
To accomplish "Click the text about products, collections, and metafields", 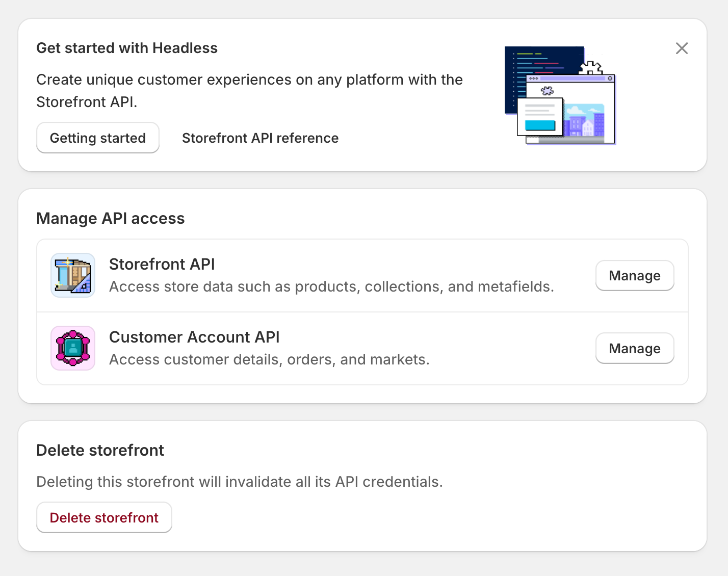I will (x=331, y=287).
